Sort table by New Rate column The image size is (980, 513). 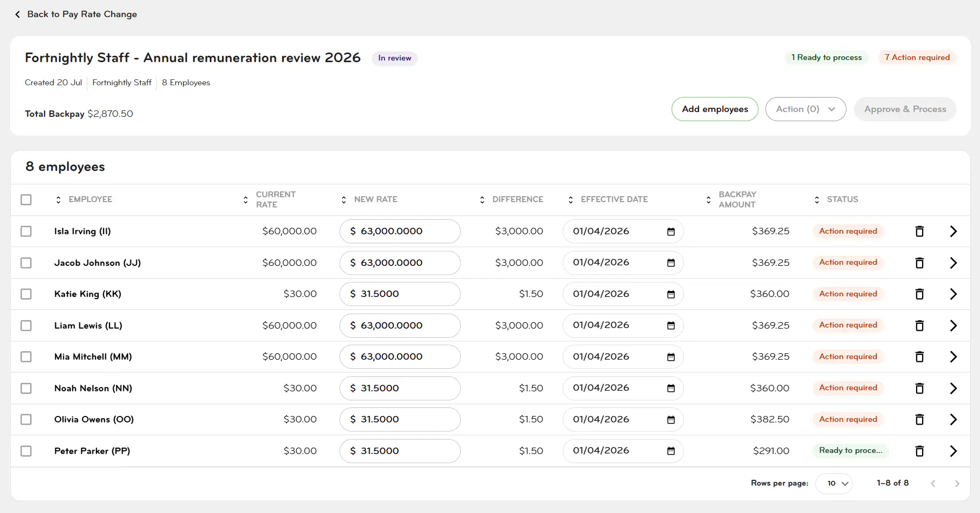click(x=344, y=199)
